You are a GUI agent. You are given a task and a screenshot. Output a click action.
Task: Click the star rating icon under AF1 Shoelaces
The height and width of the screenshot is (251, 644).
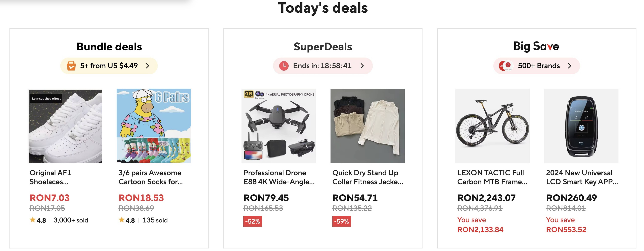coord(32,220)
